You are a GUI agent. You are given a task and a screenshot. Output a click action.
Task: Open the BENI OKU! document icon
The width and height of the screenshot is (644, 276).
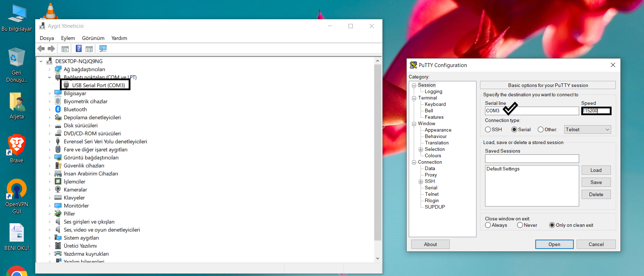(17, 237)
